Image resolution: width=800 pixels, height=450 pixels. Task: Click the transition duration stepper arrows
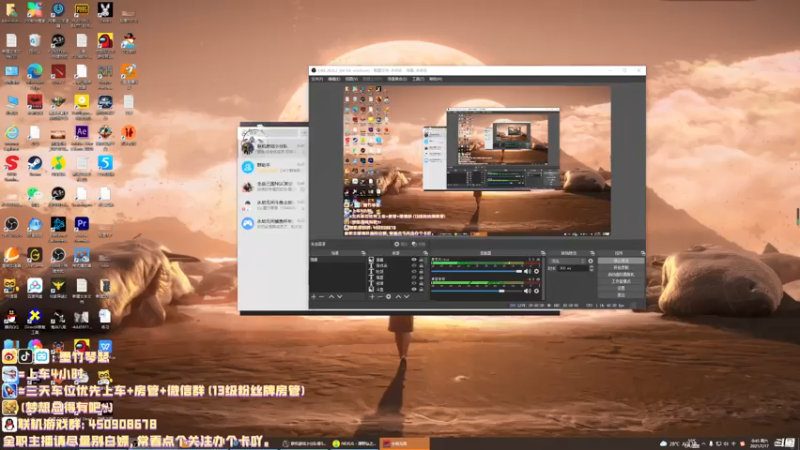(591, 268)
